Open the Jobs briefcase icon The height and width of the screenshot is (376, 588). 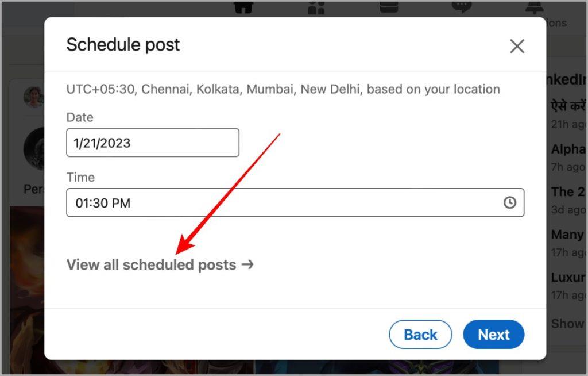(x=389, y=7)
